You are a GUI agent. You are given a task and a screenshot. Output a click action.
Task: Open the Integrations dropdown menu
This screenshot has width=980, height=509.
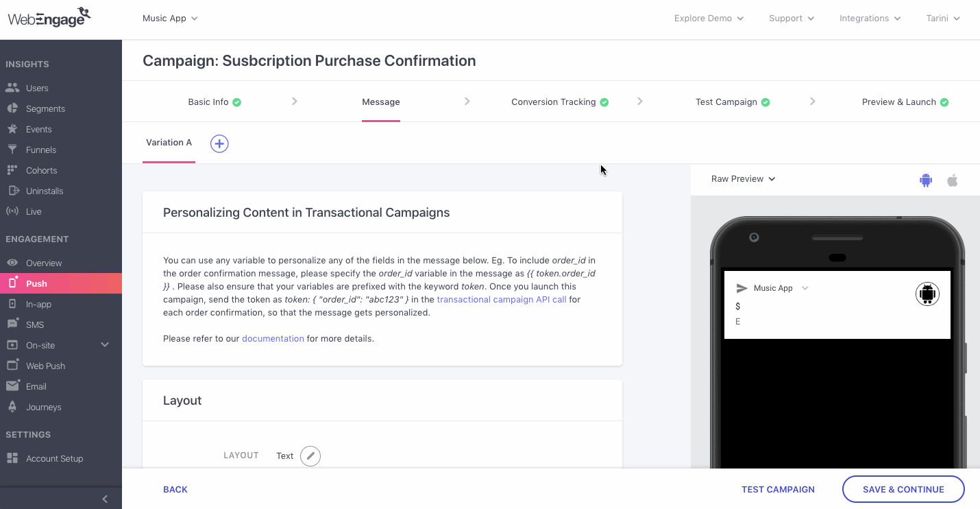[x=870, y=19]
